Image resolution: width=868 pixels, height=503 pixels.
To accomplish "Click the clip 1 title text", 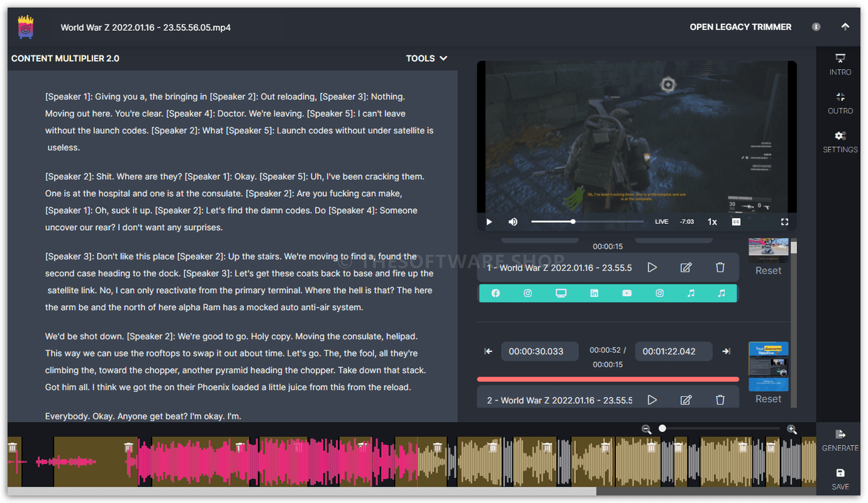I will point(559,268).
